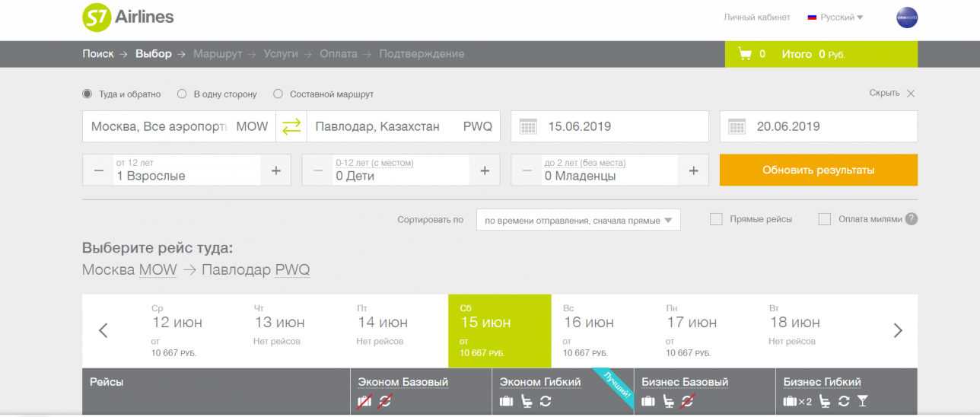Image resolution: width=980 pixels, height=417 pixels.
Task: Open the sort by departure time dropdown
Action: [578, 220]
